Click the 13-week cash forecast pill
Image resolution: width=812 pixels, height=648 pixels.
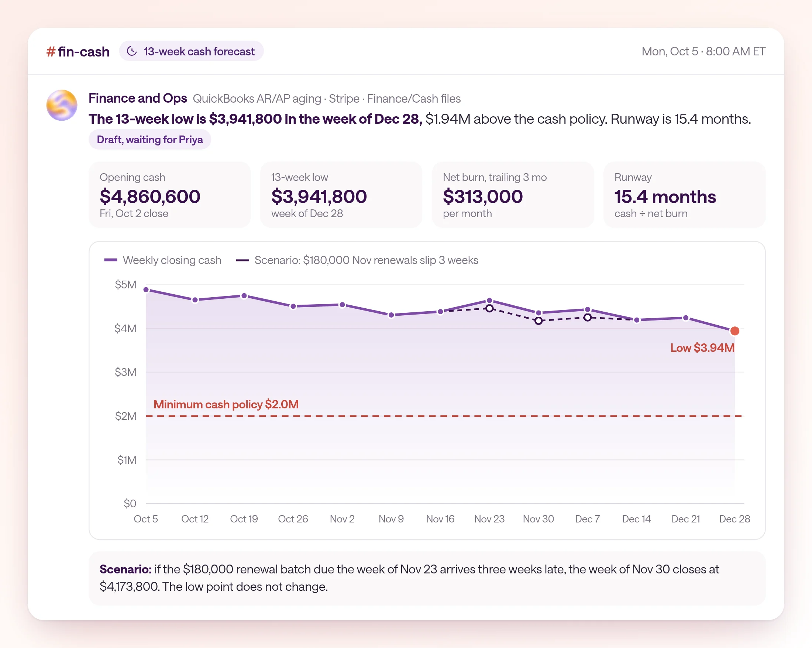point(191,51)
